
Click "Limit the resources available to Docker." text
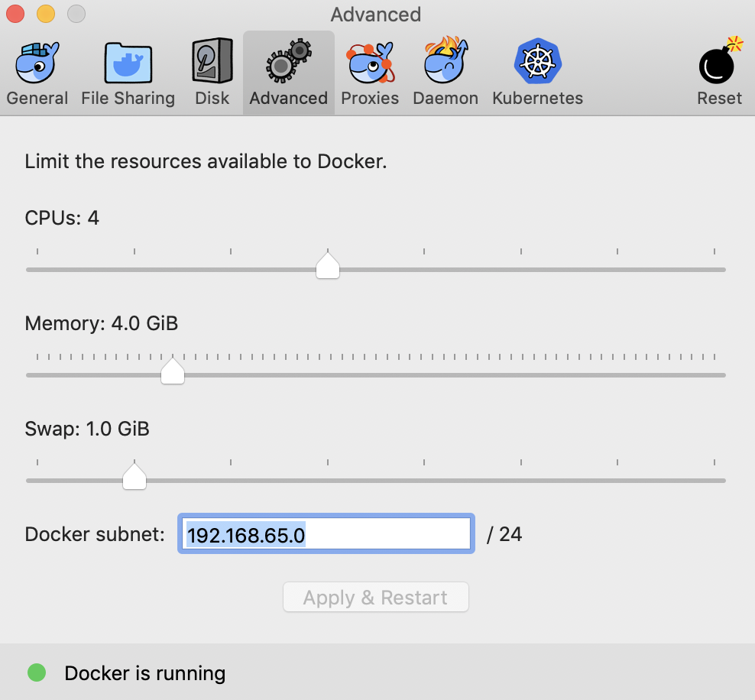[206, 161]
